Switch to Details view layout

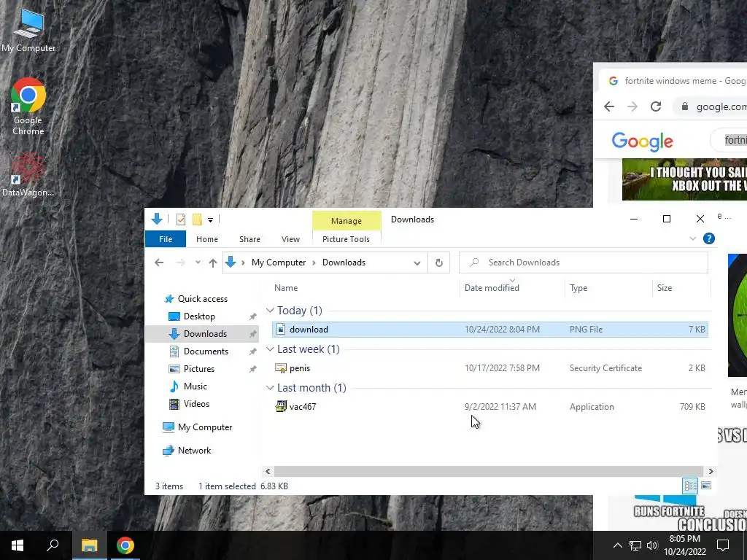pyautogui.click(x=690, y=486)
